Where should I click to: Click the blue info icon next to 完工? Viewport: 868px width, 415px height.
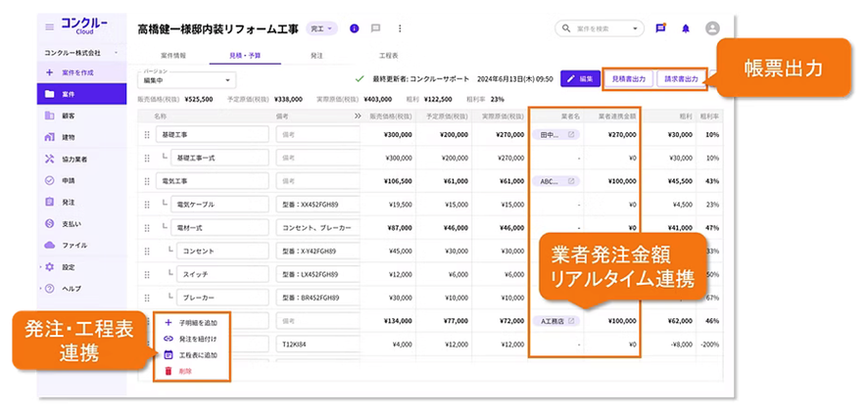click(x=353, y=28)
